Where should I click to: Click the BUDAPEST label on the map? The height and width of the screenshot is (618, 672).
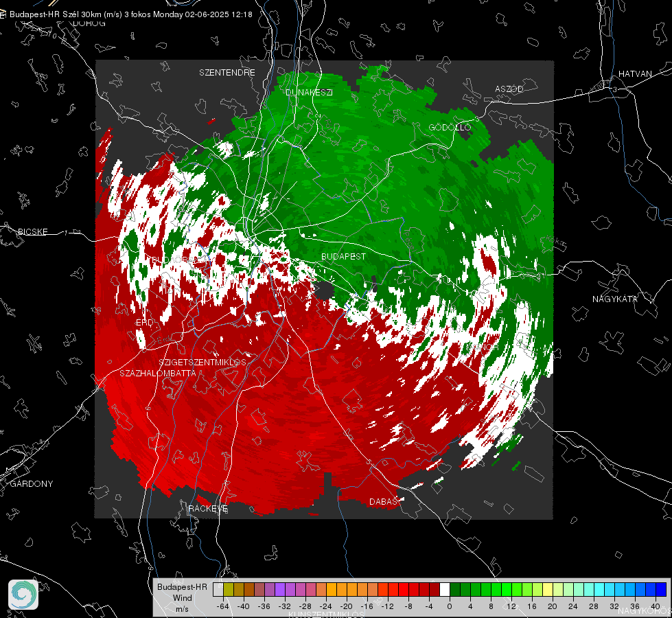tap(344, 256)
